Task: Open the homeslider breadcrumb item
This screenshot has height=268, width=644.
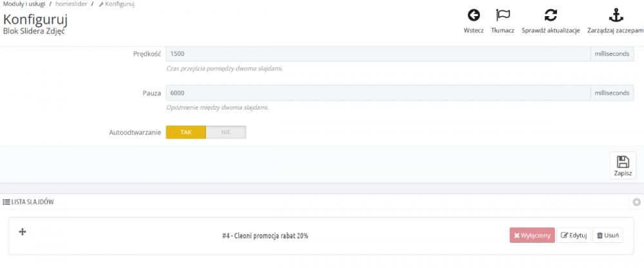Action: 71,4
